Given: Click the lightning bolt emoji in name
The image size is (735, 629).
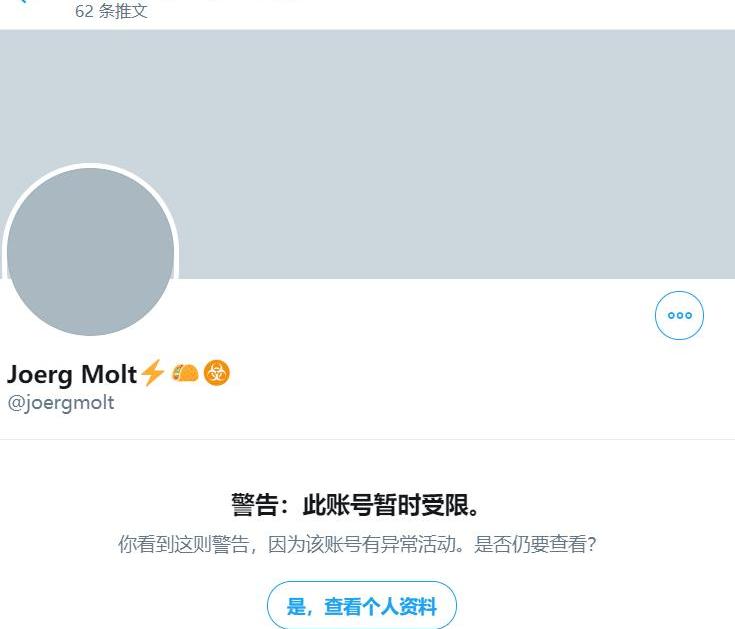Looking at the screenshot, I should point(153,373).
